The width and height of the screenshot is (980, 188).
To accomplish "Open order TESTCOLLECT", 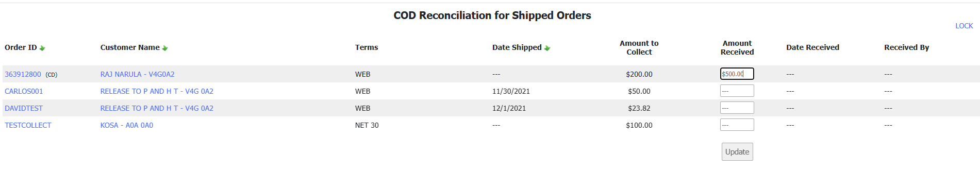I will 28,125.
